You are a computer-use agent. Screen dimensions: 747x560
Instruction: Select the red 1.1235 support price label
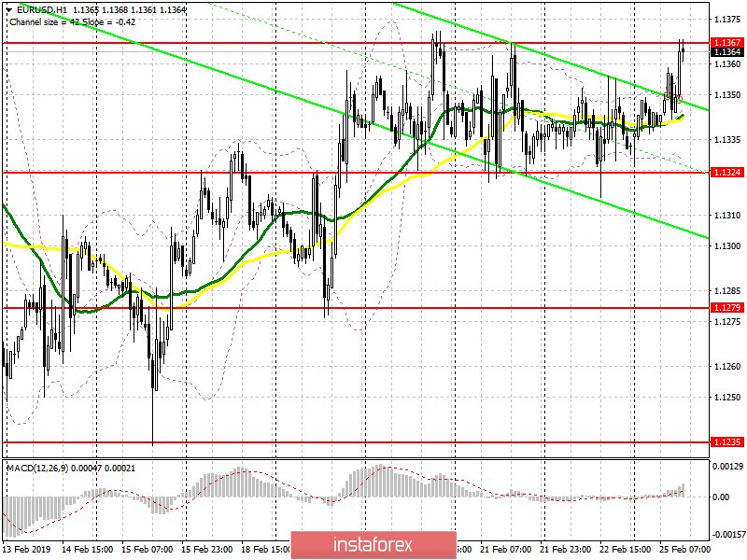pos(727,441)
